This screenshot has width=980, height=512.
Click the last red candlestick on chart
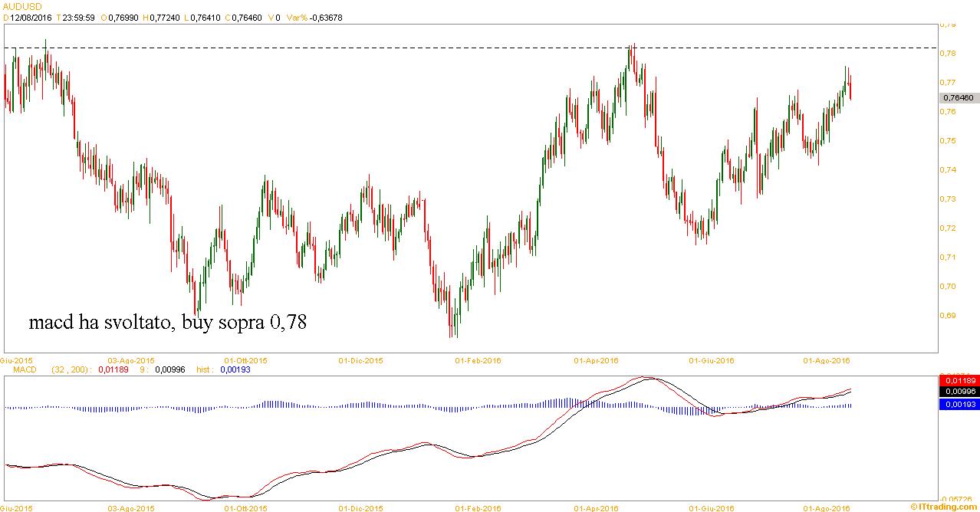850,87
